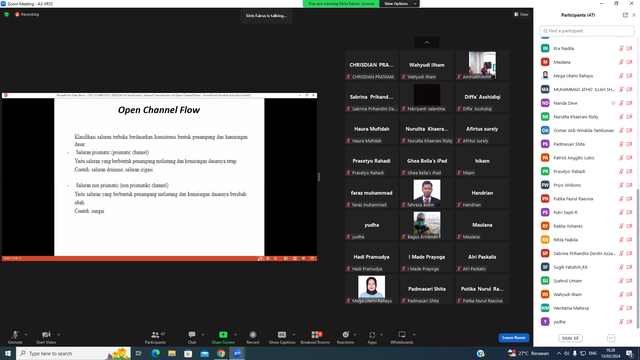Image resolution: width=640 pixels, height=360 pixels.
Task: Select CHRISDIAN PRATAMA video tile
Action: 371,65
